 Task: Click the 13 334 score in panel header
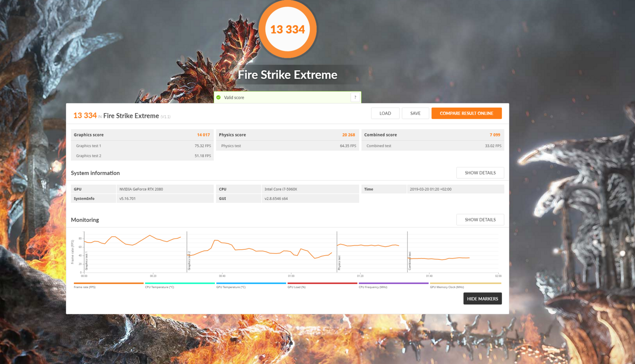coord(85,116)
